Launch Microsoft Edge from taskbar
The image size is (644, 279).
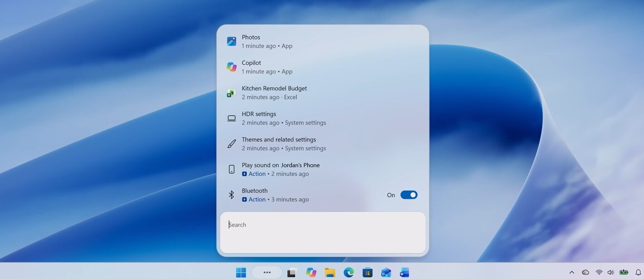pos(348,272)
